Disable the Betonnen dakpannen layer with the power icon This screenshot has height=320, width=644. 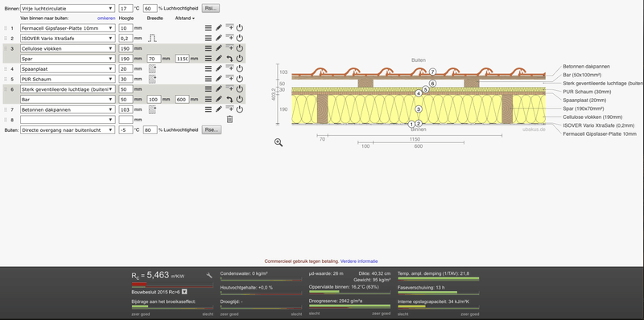pyautogui.click(x=240, y=109)
